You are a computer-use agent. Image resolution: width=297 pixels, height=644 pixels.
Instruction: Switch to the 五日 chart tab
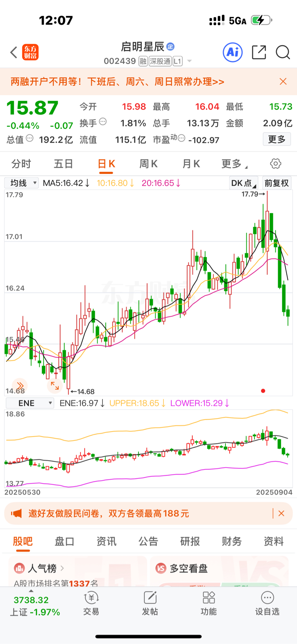click(63, 164)
